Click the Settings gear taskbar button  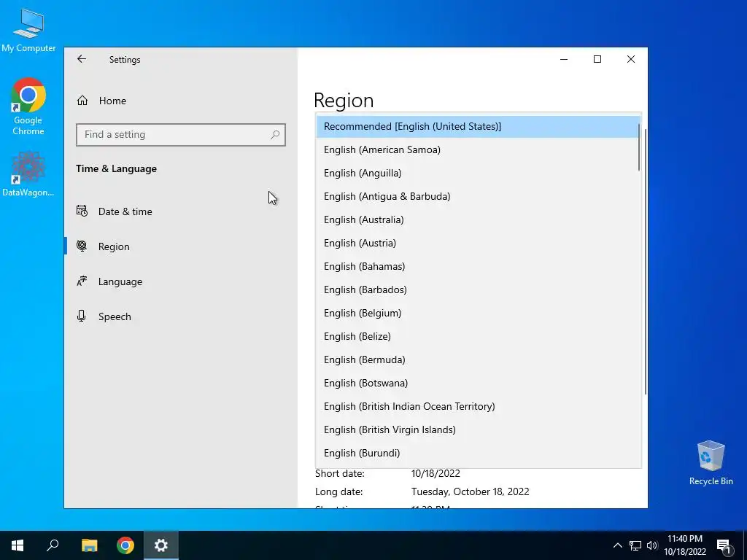pos(161,545)
